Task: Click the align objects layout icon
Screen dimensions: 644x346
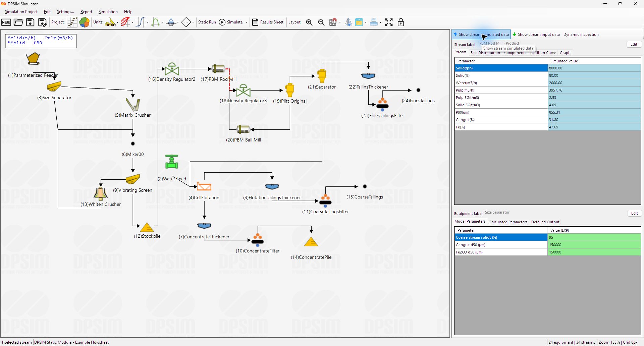Action: [374, 22]
